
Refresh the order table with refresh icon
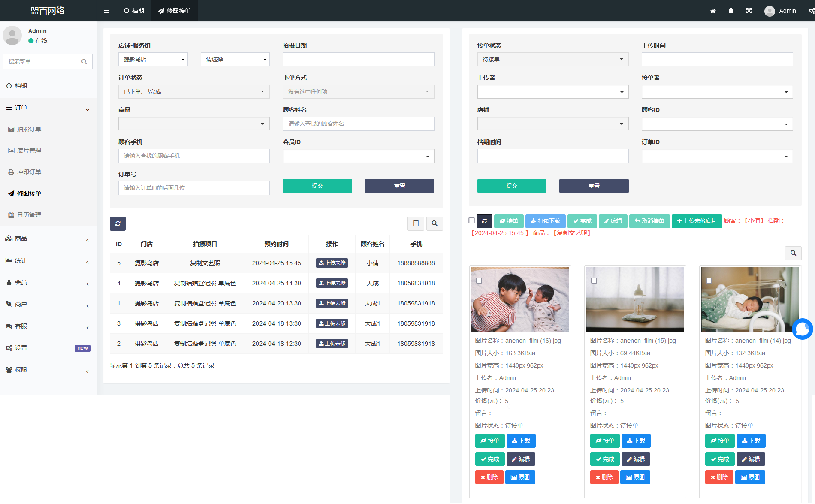pyautogui.click(x=118, y=223)
